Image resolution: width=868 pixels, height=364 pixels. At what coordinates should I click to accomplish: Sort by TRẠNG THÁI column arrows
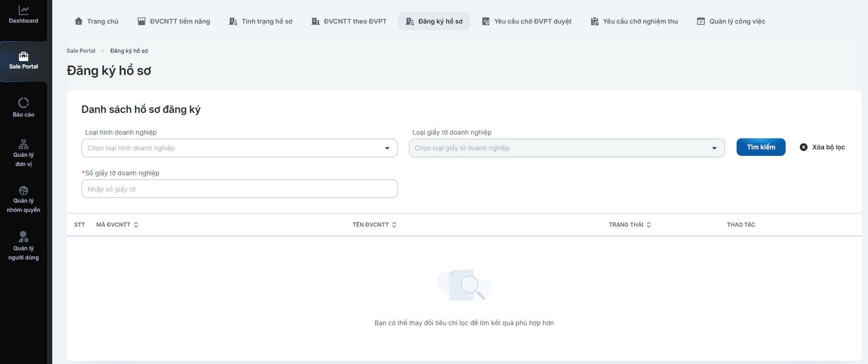[649, 225]
